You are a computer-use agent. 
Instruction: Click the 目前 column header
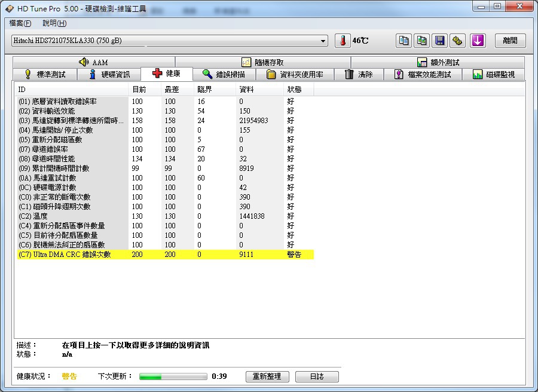coord(145,90)
